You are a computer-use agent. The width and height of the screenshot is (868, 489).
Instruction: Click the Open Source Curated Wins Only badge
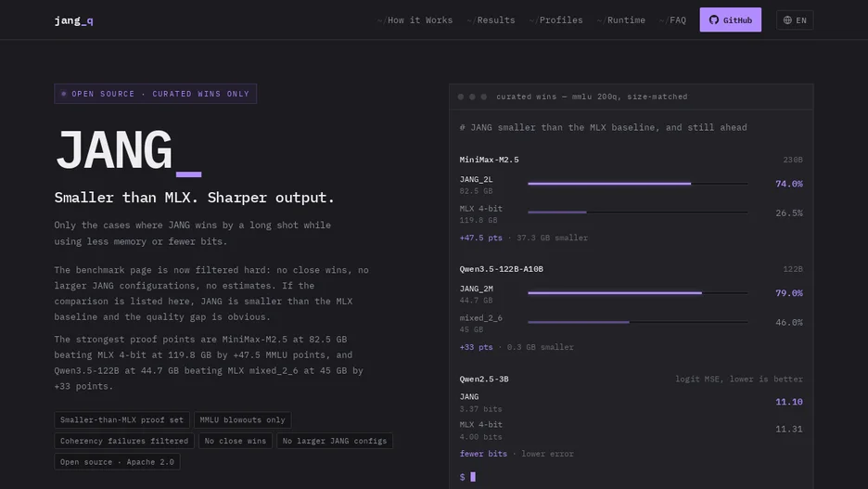[x=156, y=94]
